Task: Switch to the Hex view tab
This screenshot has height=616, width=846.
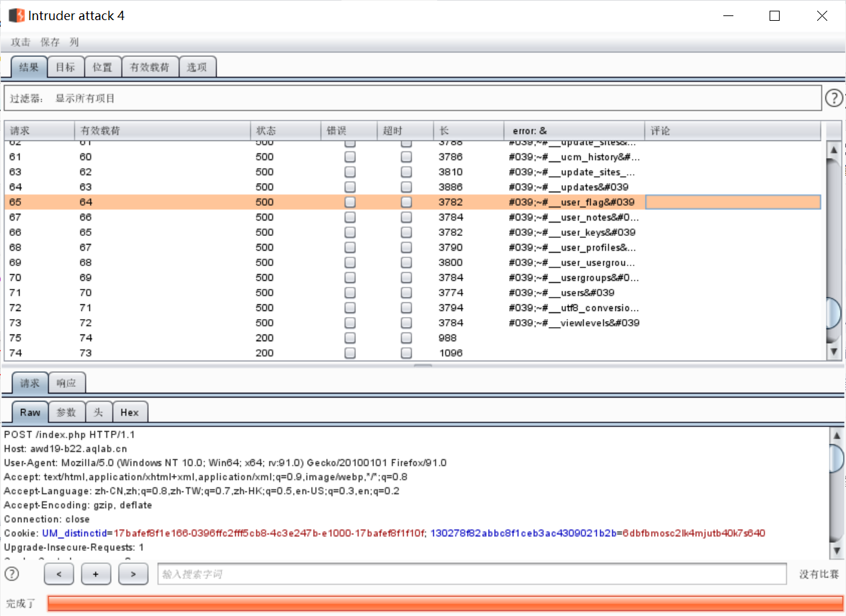Action: 130,412
